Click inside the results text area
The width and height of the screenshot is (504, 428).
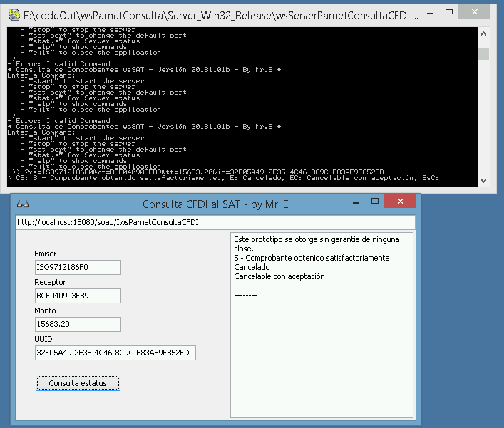tap(322, 325)
